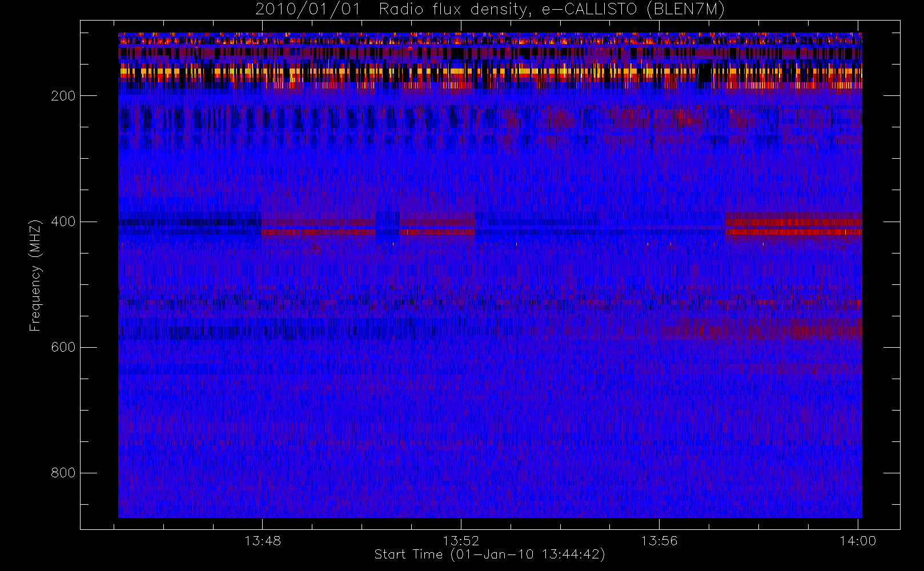Click the Start Time axis caption

pos(489,554)
